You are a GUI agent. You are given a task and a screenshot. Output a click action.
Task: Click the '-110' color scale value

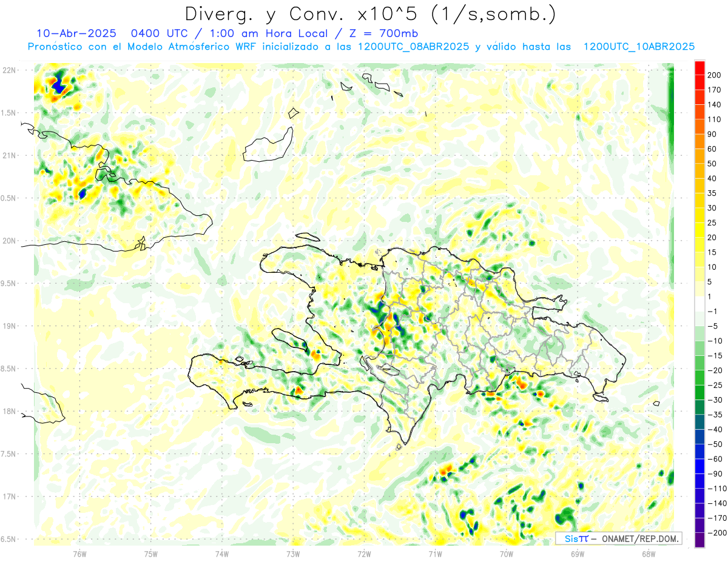716,489
